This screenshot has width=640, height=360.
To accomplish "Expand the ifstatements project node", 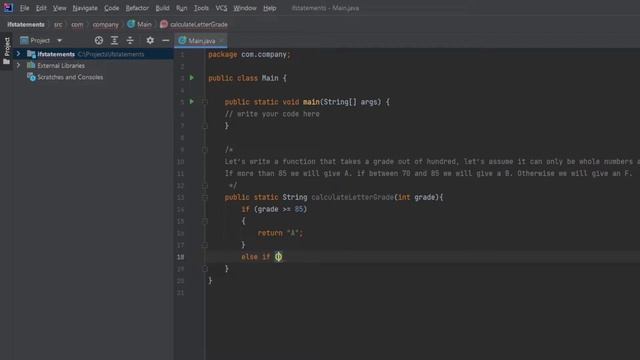I will 18,54.
